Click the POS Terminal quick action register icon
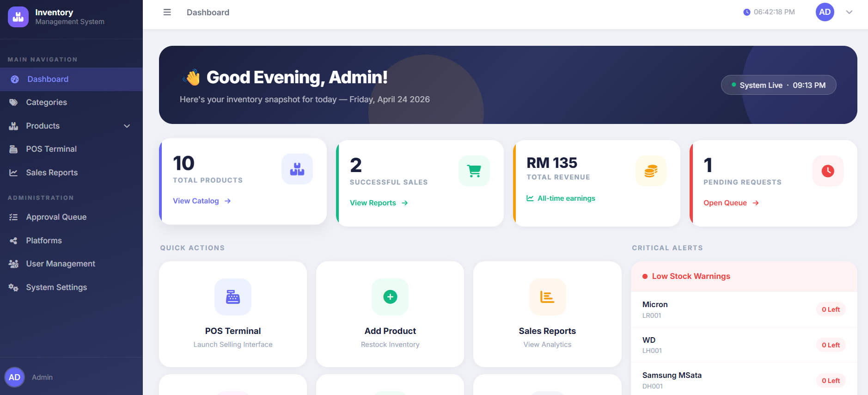868x395 pixels. click(233, 297)
